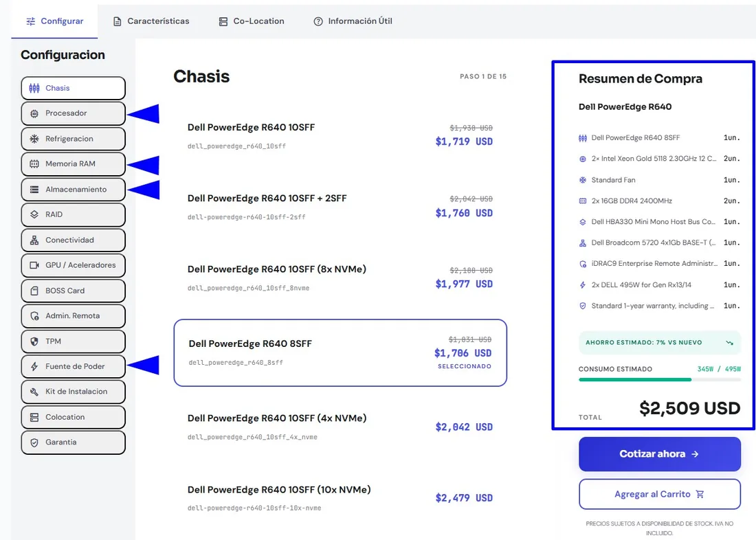Choose Dell PowerEdge R640 10SFF chassis
This screenshot has height=540, width=756.
tap(340, 136)
